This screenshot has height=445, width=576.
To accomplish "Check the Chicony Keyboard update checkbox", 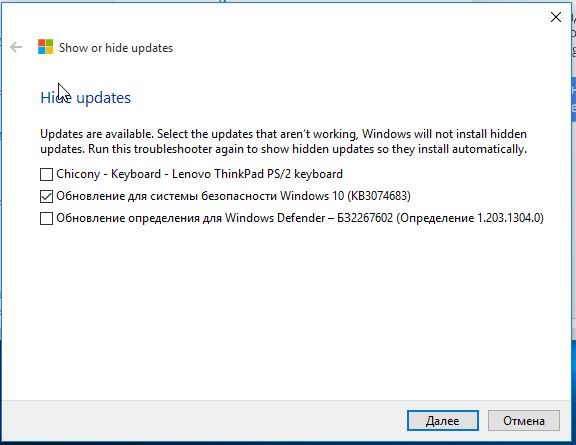I will pyautogui.click(x=46, y=175).
